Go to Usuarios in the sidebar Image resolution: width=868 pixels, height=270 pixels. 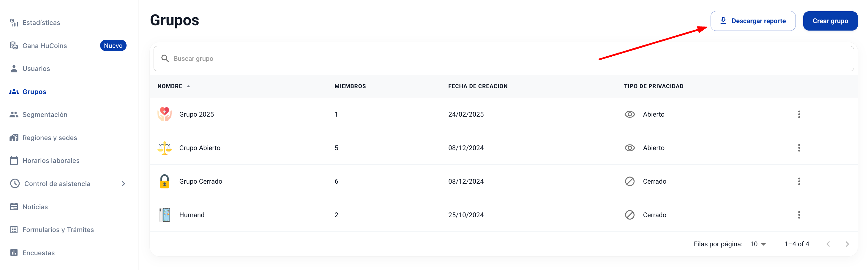point(36,69)
